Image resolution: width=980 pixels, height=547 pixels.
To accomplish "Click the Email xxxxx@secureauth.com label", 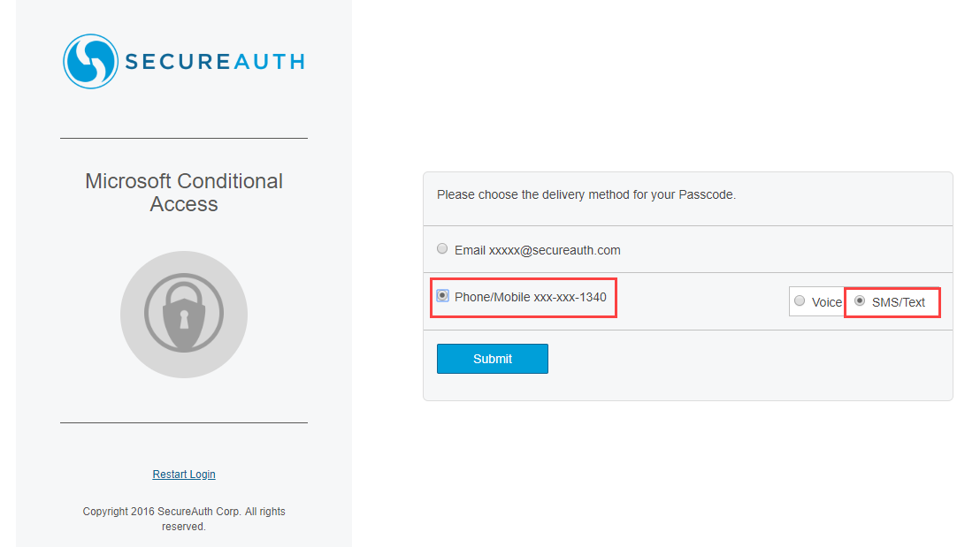I will (538, 250).
